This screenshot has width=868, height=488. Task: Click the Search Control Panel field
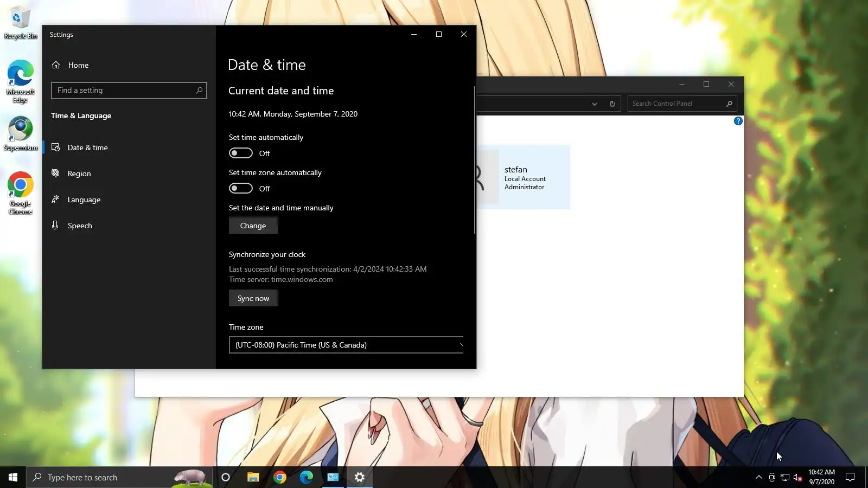click(x=682, y=104)
